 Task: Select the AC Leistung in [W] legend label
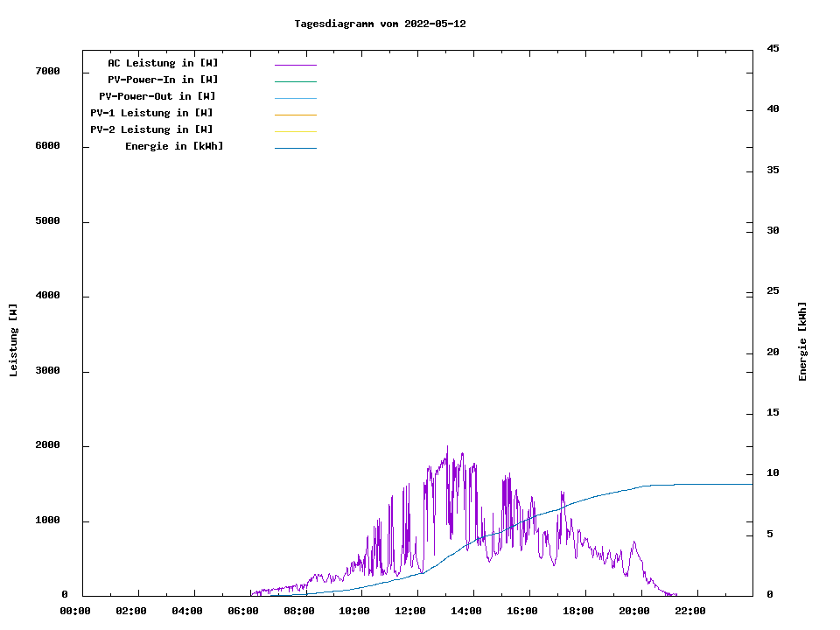163,63
